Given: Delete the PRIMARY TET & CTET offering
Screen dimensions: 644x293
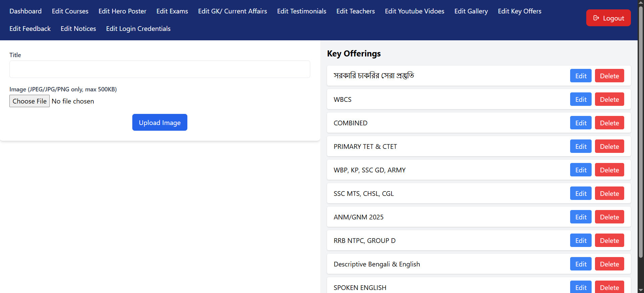Looking at the screenshot, I should pyautogui.click(x=609, y=146).
